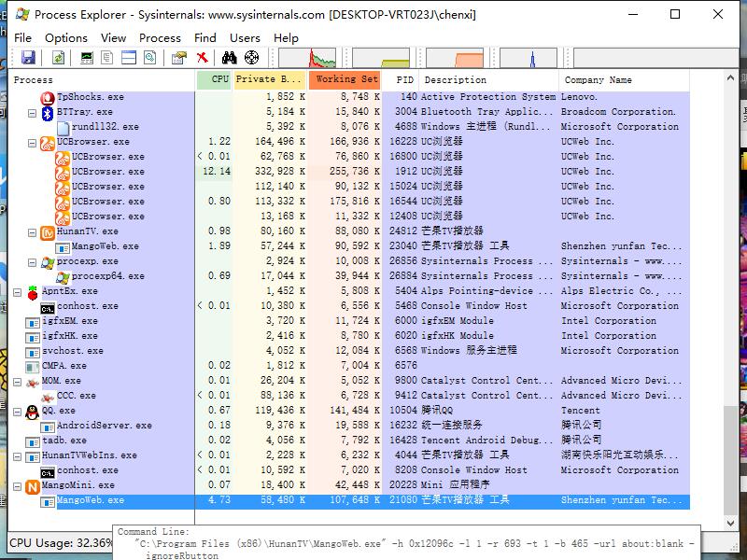Click the CPU Usage status bar entry
This screenshot has height=560, width=747.
pos(61,543)
